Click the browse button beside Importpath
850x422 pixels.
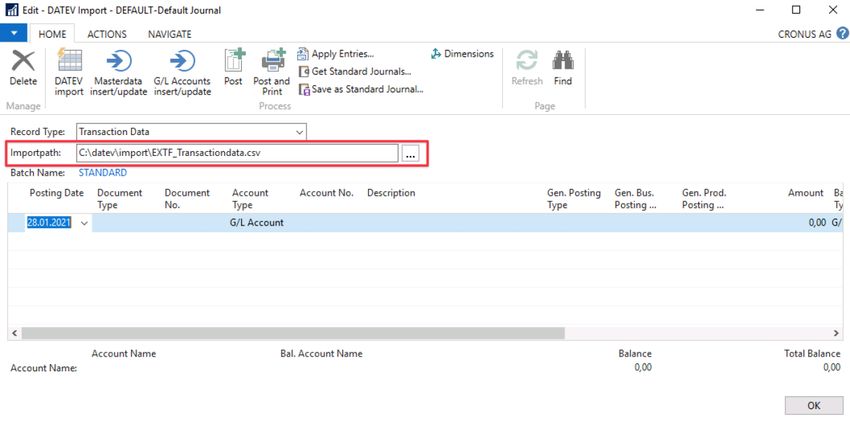tap(410, 155)
